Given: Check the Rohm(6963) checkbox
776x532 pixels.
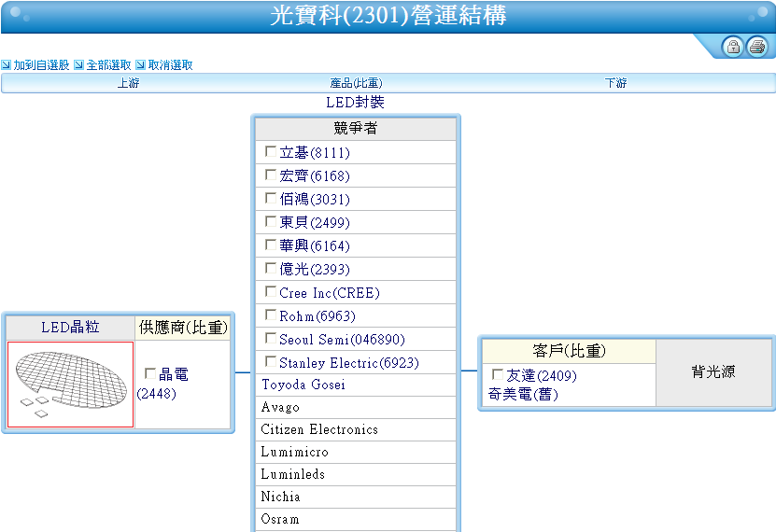Looking at the screenshot, I should [x=271, y=315].
